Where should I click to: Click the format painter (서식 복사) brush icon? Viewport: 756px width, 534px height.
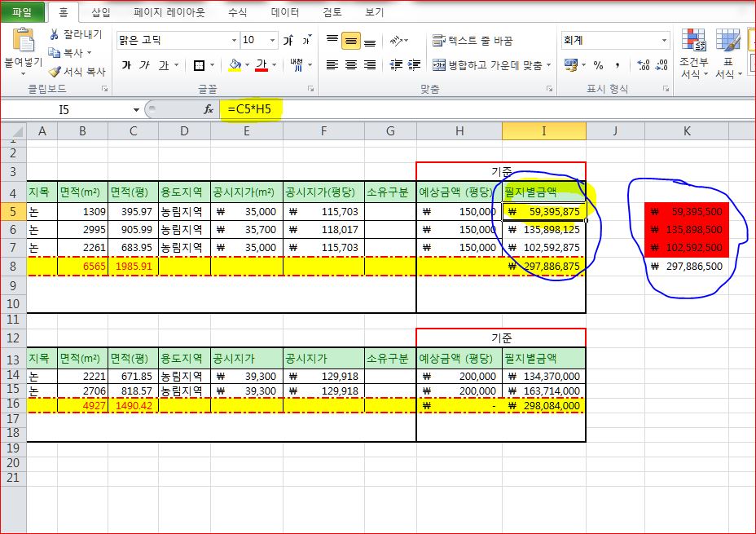click(54, 72)
